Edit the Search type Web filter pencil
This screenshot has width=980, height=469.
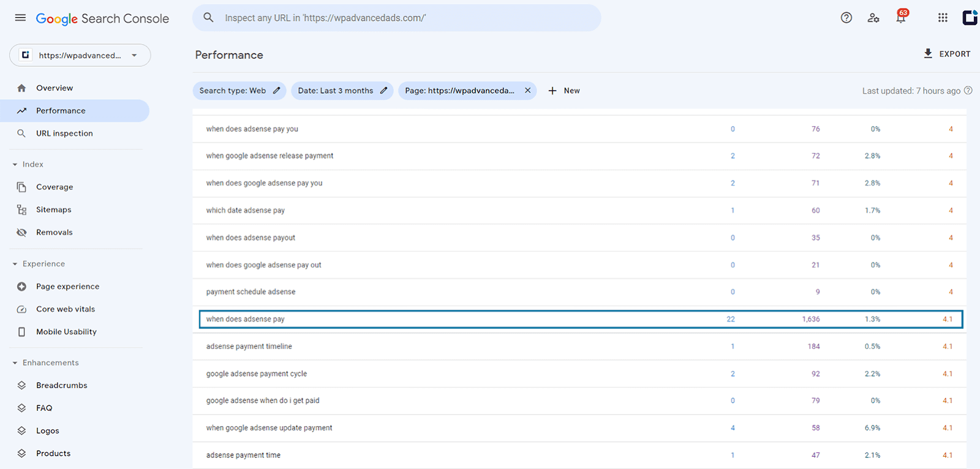point(276,91)
